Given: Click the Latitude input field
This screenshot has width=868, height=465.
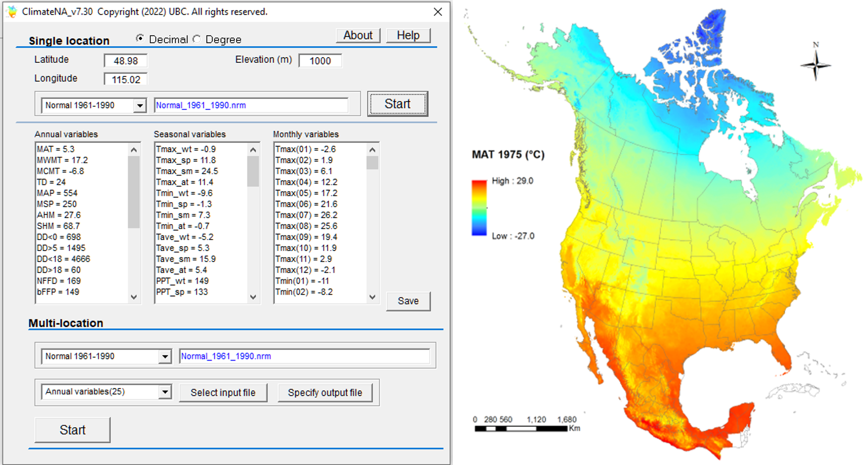Looking at the screenshot, I should click(126, 61).
